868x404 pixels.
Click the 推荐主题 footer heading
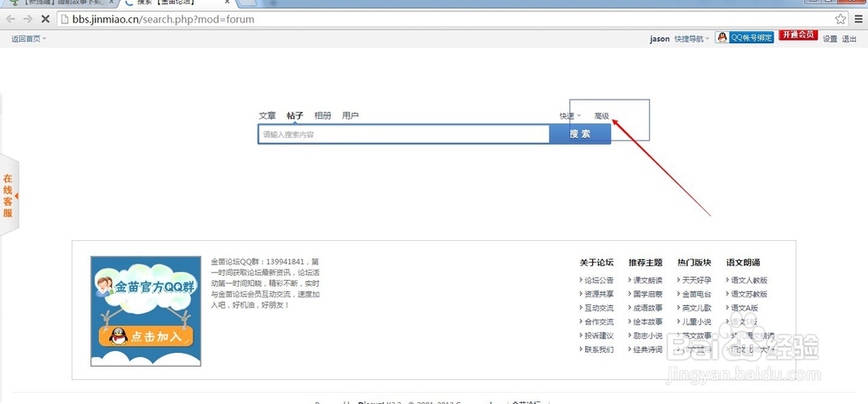click(646, 263)
